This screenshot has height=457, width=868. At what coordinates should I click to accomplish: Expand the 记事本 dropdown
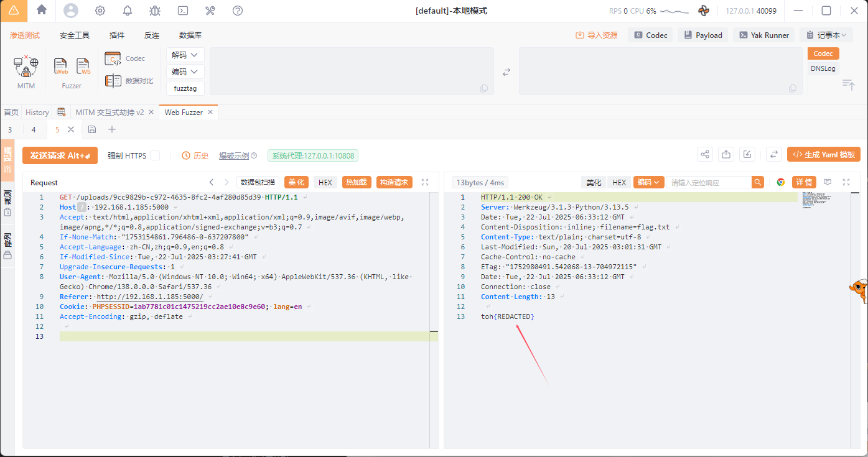coord(826,35)
